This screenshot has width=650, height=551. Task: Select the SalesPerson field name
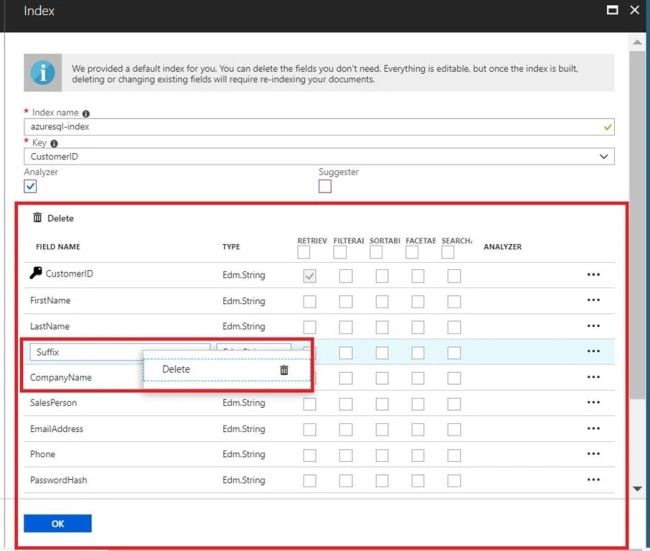tap(53, 403)
